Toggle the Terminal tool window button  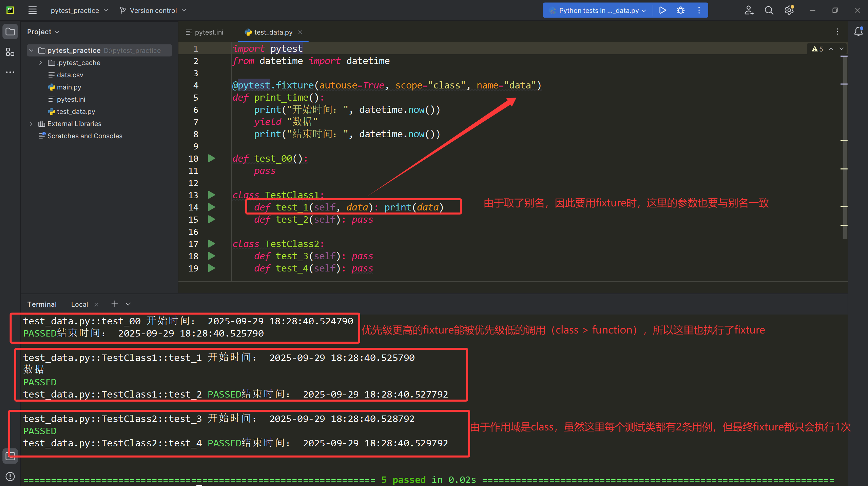click(10, 456)
